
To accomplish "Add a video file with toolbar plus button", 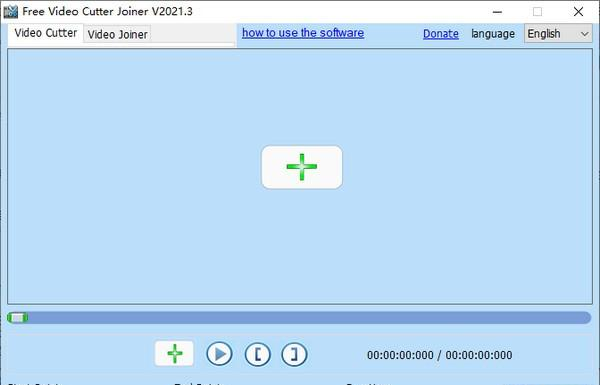I will [174, 354].
